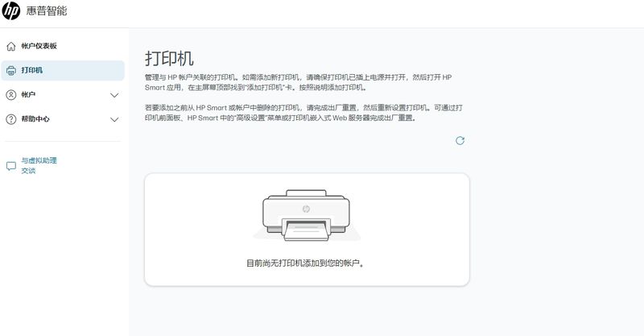
Task: Open the 帐户仪表板 menu item
Action: (39, 46)
